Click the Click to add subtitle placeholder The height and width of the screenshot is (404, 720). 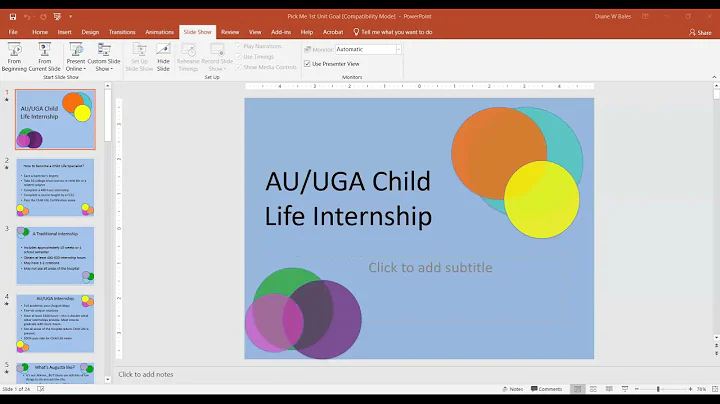click(x=430, y=267)
